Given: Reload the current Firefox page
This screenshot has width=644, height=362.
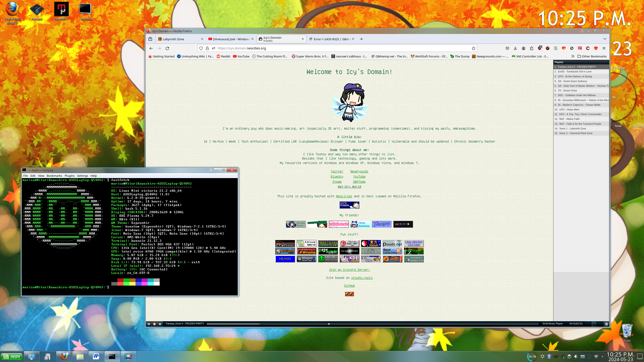Looking at the screenshot, I should click(x=167, y=48).
